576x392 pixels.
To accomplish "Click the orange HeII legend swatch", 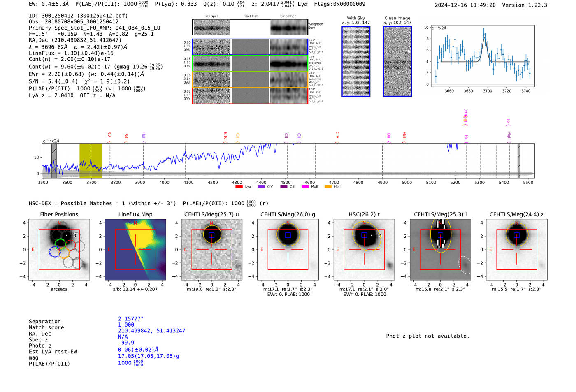I will click(328, 187).
